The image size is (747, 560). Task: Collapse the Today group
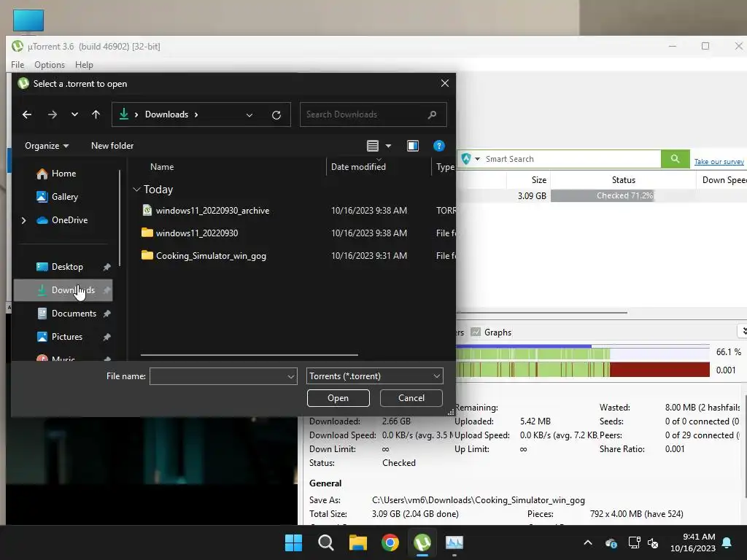point(136,190)
